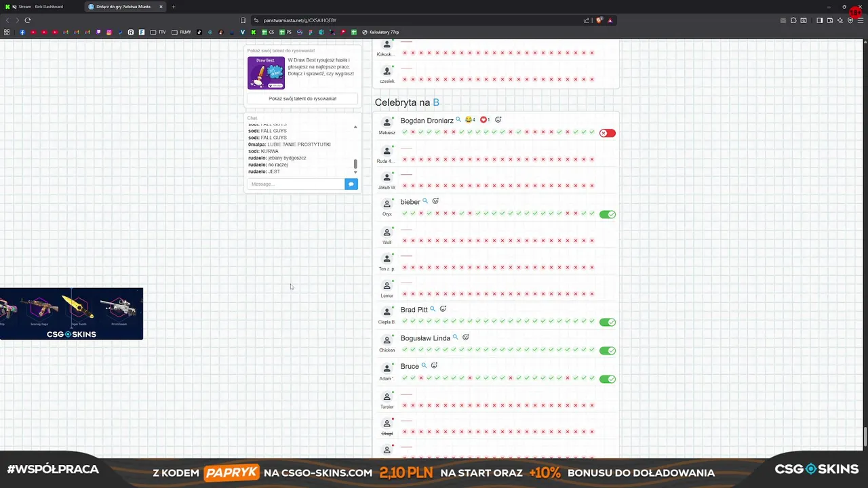Screen dimensions: 868x488
Task: Open browser hamburger menu
Action: click(x=860, y=20)
